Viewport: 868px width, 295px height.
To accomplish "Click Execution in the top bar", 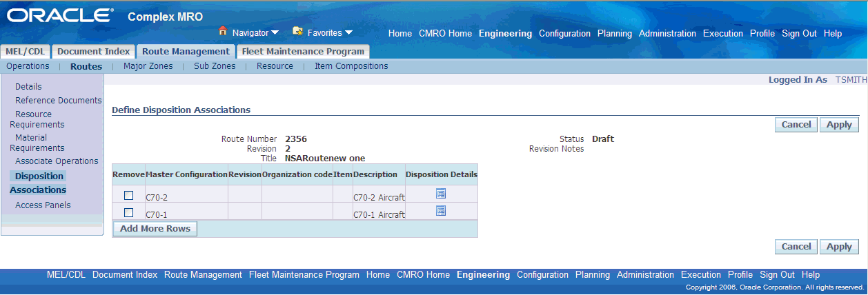I will 723,33.
